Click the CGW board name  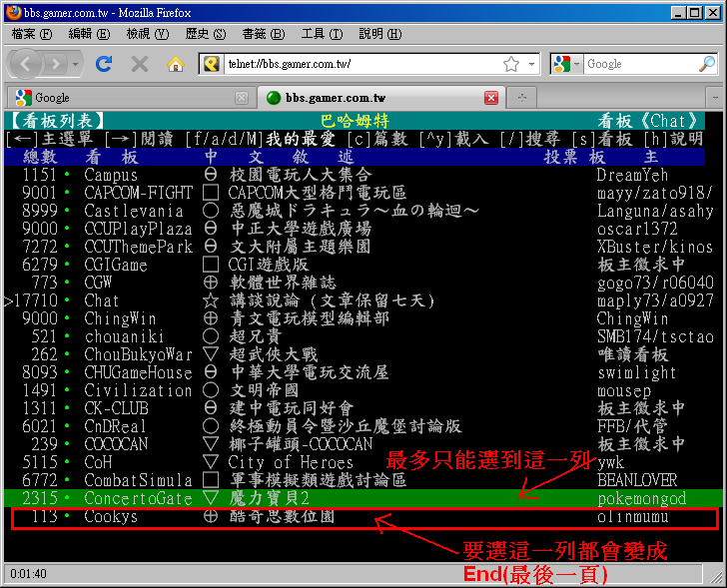click(98, 283)
